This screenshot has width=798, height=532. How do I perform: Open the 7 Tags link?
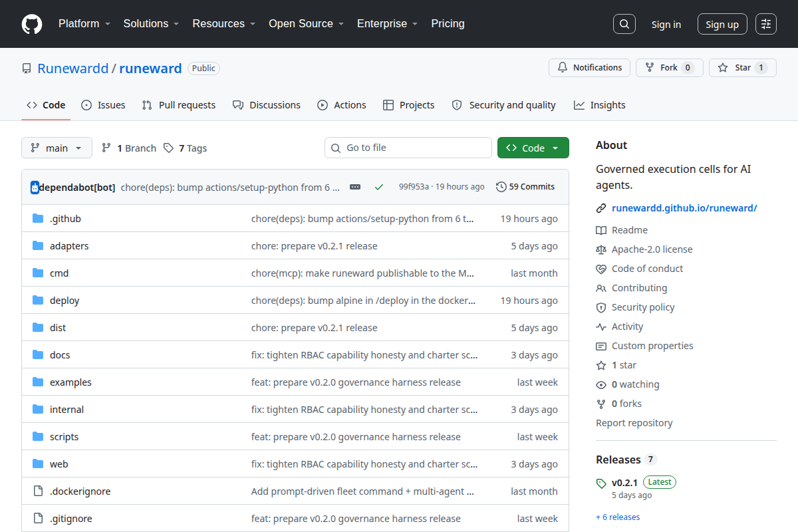186,148
